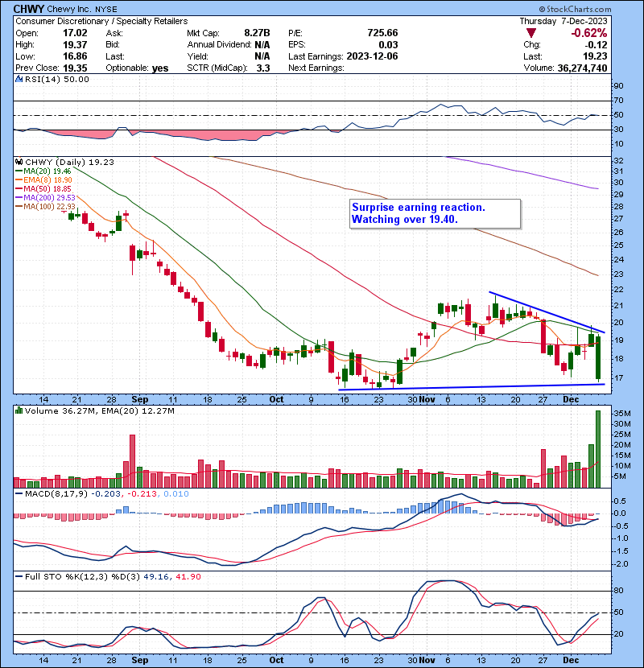
Task: Open the StockCharts.com copyright label
Action: click(x=575, y=9)
